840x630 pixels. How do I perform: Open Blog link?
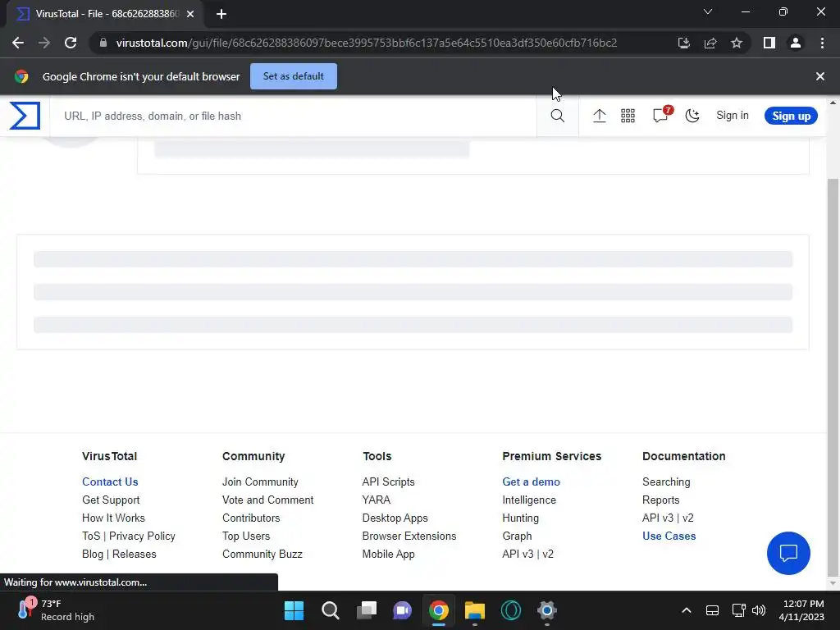click(x=92, y=554)
